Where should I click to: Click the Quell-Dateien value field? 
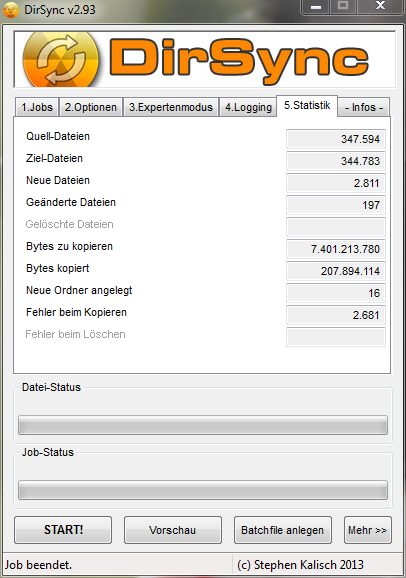[x=336, y=139]
